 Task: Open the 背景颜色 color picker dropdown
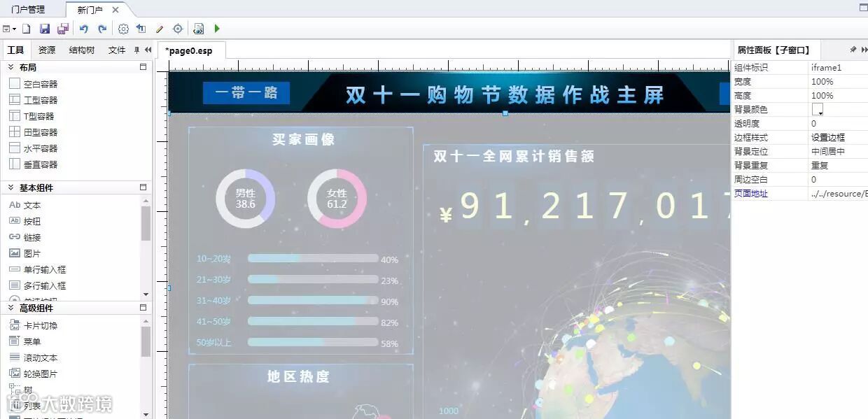pyautogui.click(x=818, y=110)
